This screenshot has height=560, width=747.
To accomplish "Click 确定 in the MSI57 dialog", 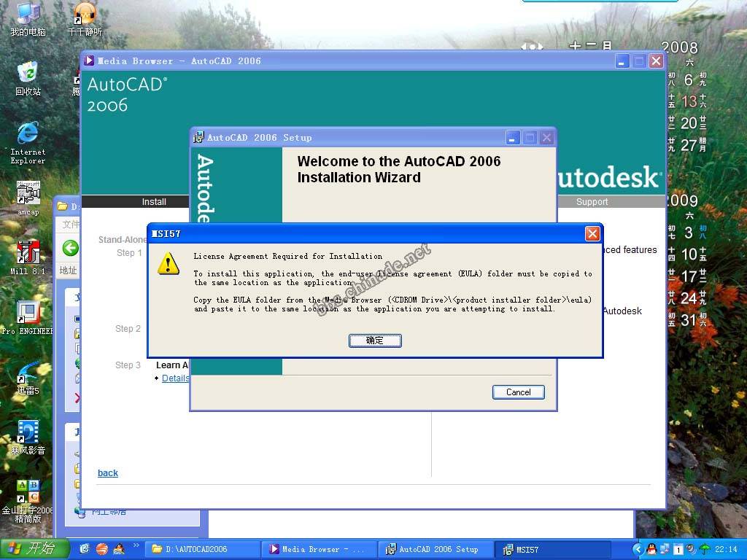I will coord(375,340).
